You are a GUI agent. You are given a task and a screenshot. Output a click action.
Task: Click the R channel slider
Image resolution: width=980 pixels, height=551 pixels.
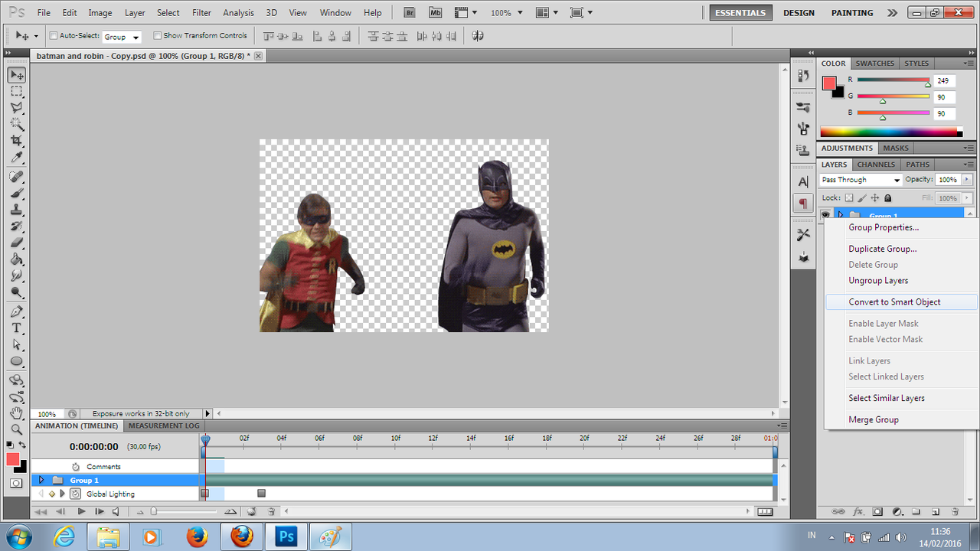tap(893, 80)
